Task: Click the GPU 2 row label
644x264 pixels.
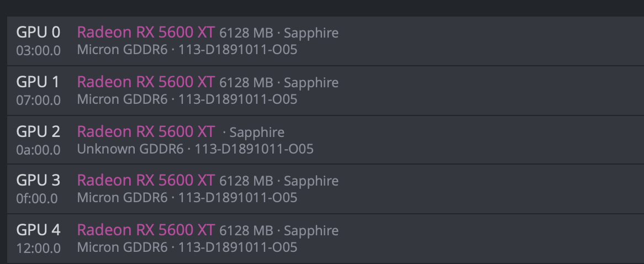Action: pyautogui.click(x=38, y=131)
